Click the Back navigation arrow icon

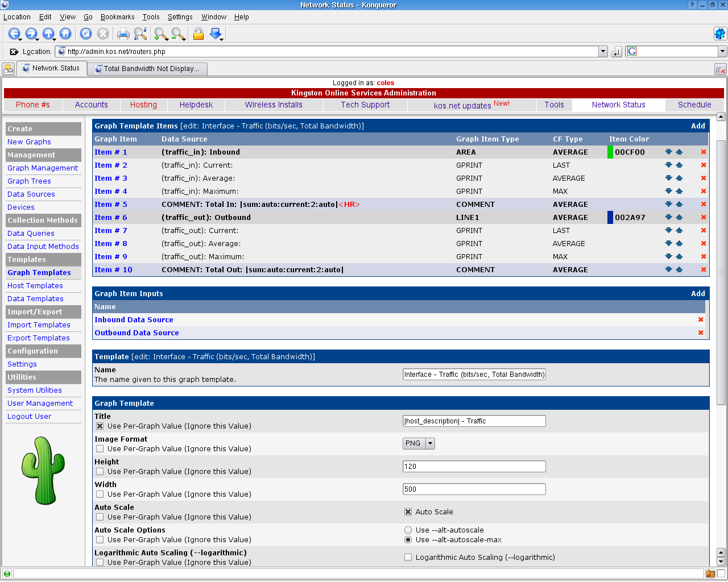click(x=13, y=34)
